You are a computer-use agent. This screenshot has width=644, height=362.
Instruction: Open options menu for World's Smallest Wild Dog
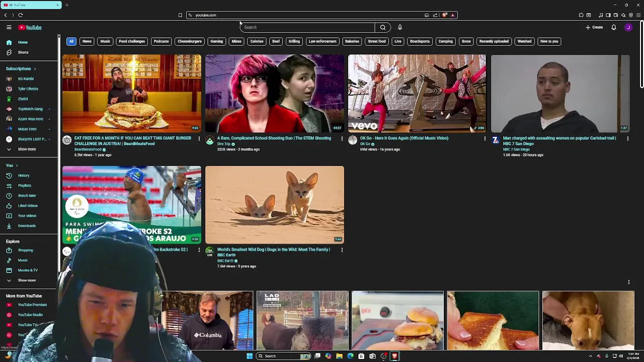point(342,249)
